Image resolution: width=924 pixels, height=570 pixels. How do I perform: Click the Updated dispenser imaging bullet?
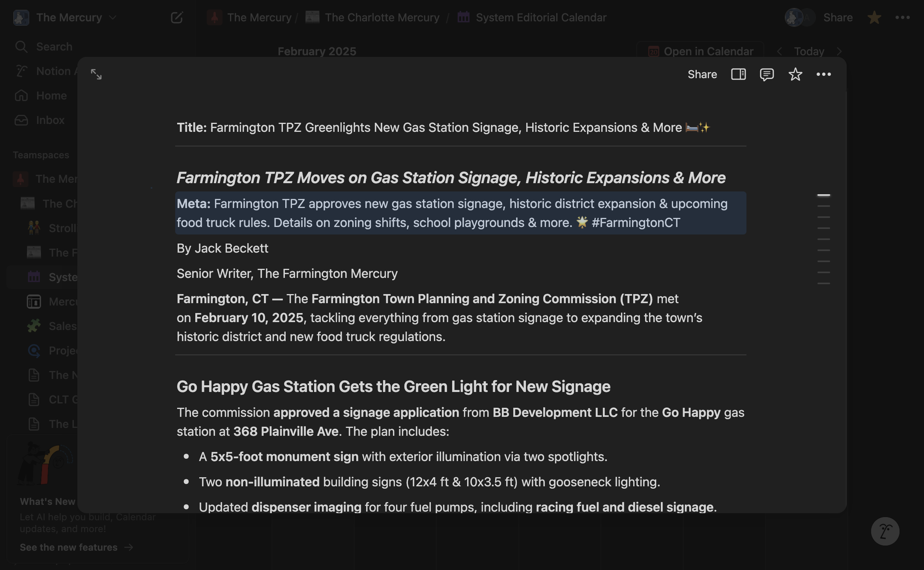coord(458,507)
